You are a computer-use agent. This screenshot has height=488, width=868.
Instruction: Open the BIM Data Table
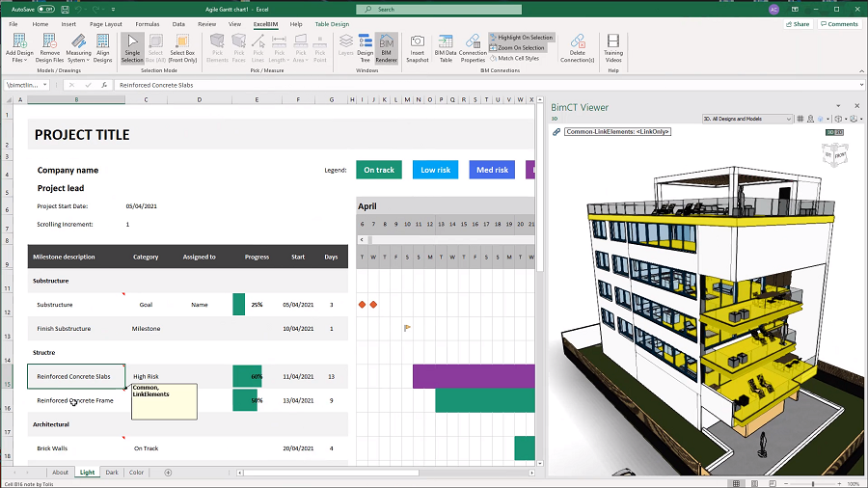pyautogui.click(x=445, y=41)
